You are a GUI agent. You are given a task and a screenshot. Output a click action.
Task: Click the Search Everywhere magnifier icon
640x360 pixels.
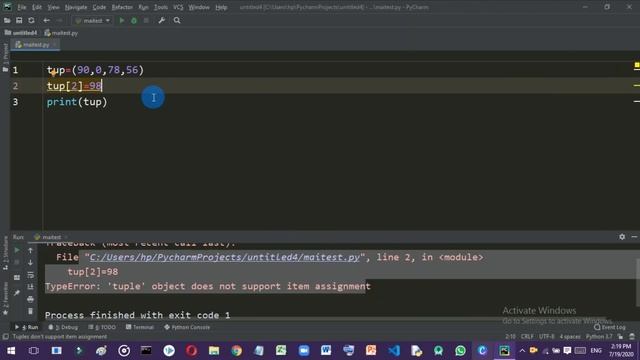tap(177, 20)
